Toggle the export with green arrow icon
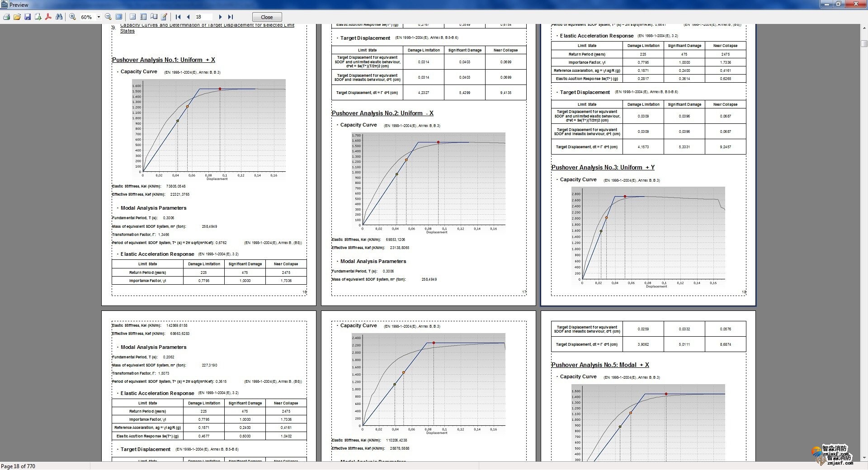The height and width of the screenshot is (470, 868). (39, 17)
